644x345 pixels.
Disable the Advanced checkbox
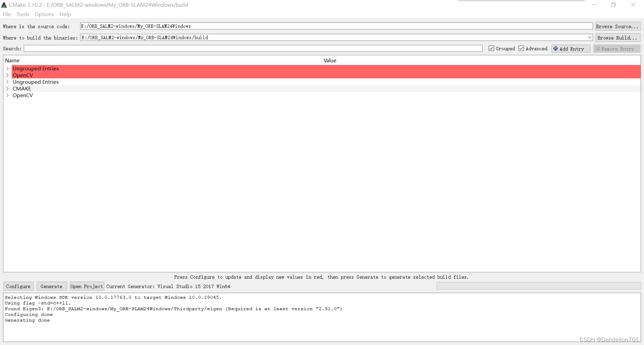click(521, 48)
